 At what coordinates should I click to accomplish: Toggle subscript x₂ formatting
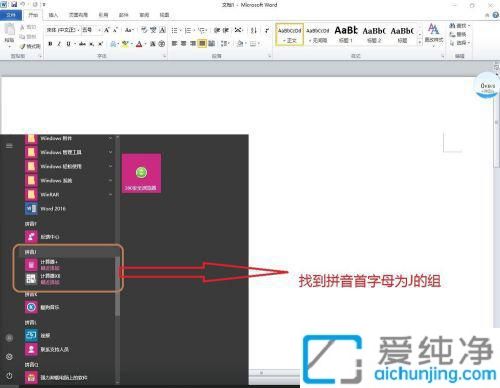(x=92, y=44)
